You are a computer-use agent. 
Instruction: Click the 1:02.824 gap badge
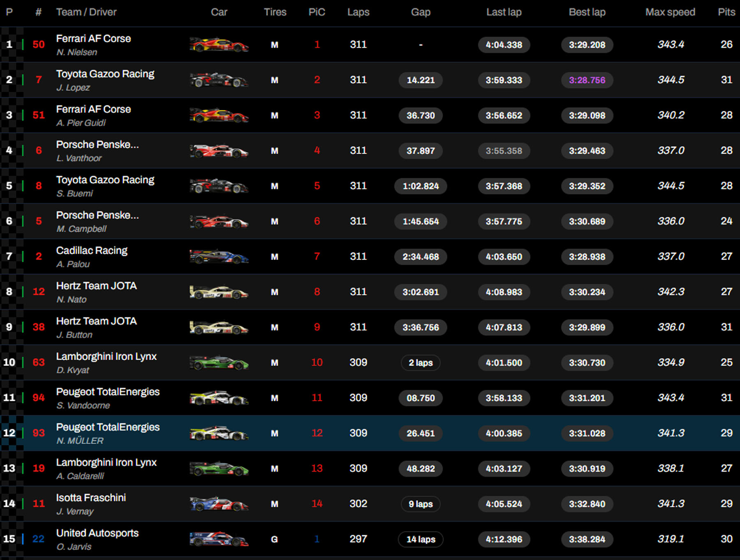[421, 186]
